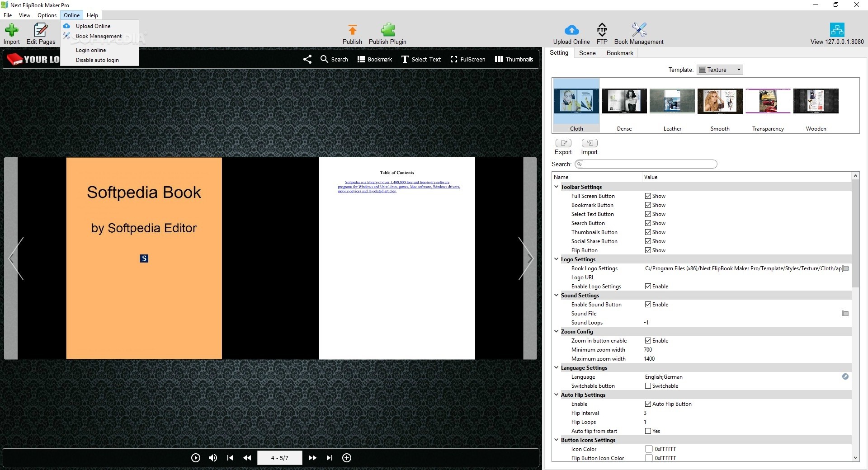
Task: Open the Bookmark list in viewer toolbar
Action: click(375, 59)
